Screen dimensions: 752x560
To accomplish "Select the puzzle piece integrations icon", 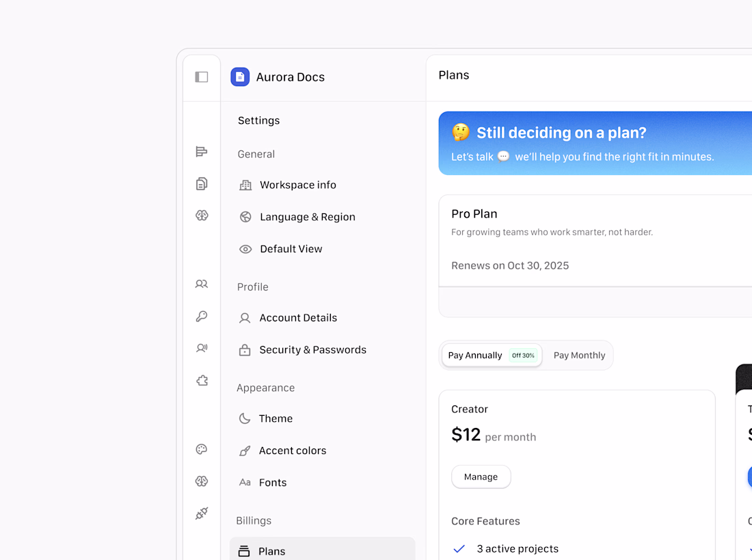I will click(202, 381).
